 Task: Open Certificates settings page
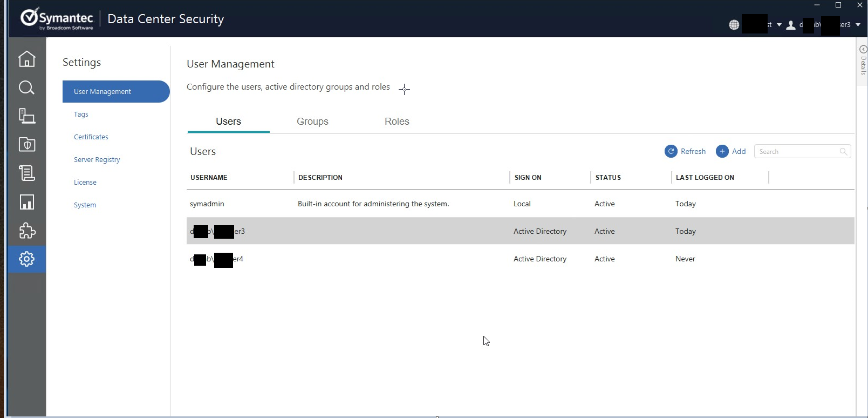(x=91, y=137)
